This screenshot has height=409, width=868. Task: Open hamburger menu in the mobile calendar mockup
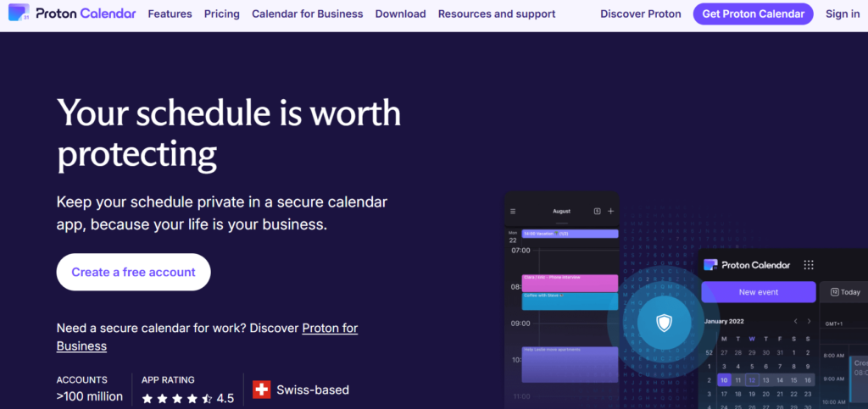tap(513, 211)
